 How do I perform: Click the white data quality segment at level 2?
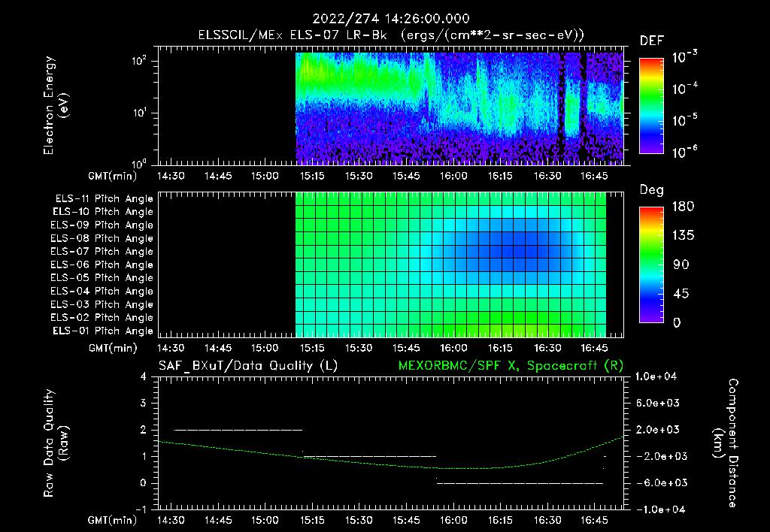pyautogui.click(x=238, y=430)
